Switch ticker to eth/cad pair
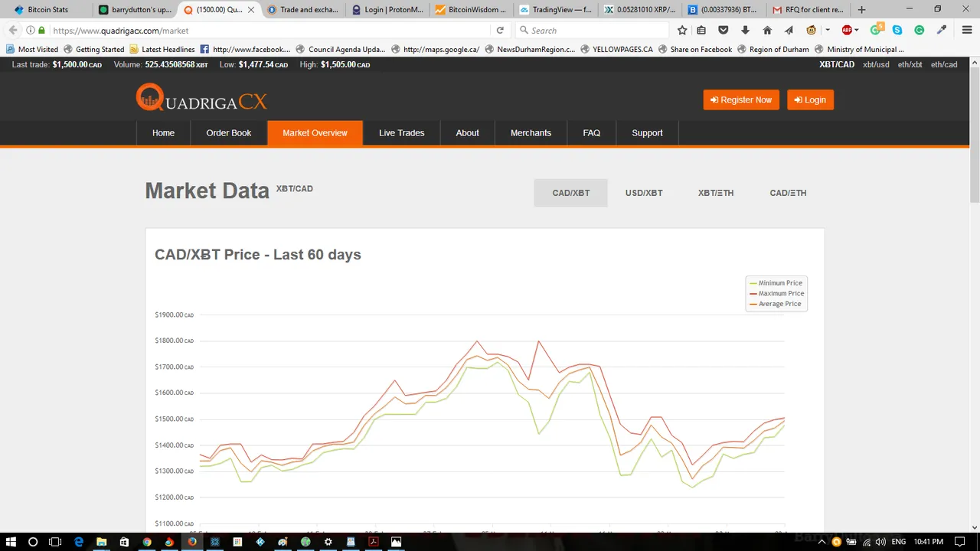The image size is (980, 551). [x=944, y=65]
